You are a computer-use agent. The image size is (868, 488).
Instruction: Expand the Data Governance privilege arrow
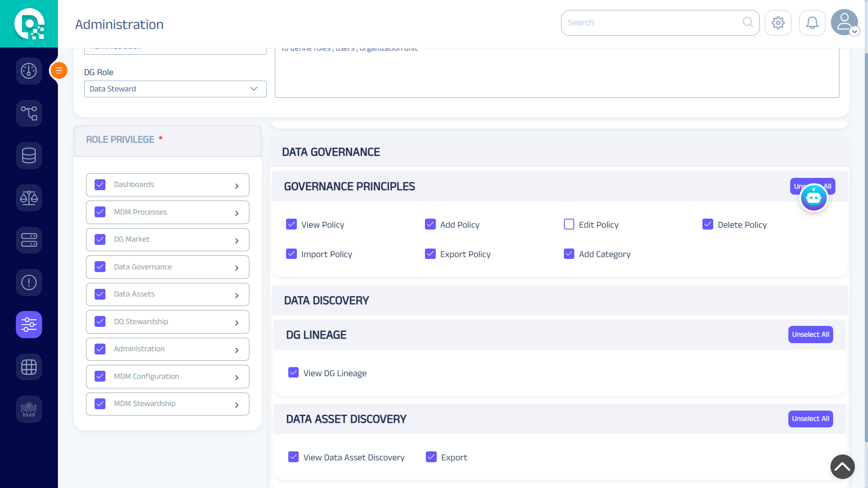point(237,268)
